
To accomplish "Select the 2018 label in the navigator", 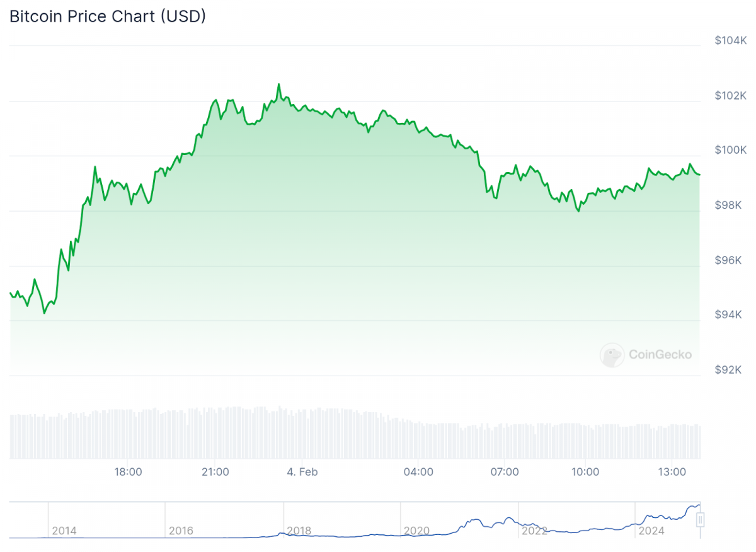I will tap(299, 531).
